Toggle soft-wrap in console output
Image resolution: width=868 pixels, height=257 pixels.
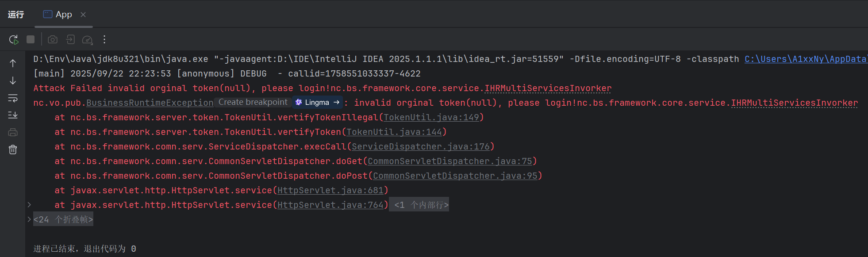coord(13,98)
